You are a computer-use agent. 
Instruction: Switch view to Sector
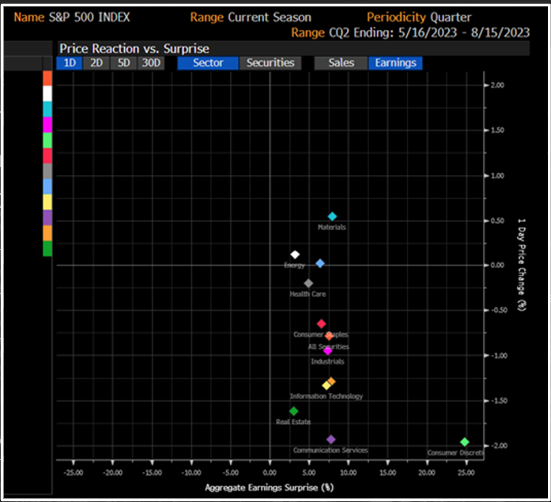point(208,63)
